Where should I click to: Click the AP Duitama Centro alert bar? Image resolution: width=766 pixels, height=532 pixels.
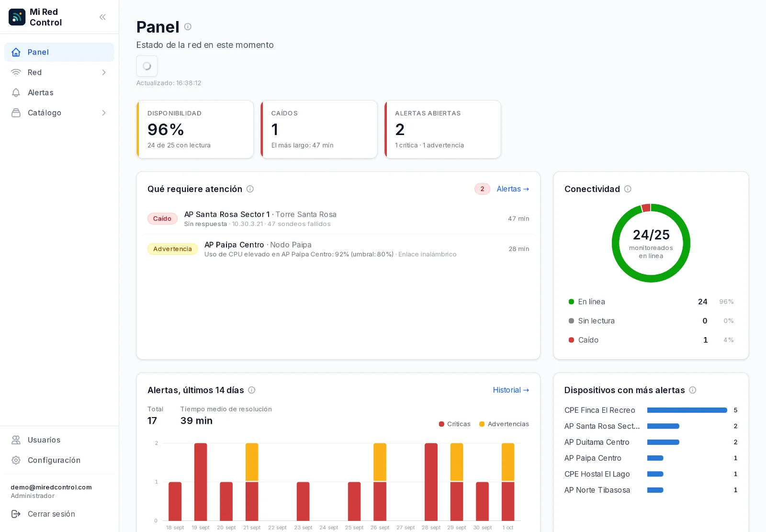[663, 442]
